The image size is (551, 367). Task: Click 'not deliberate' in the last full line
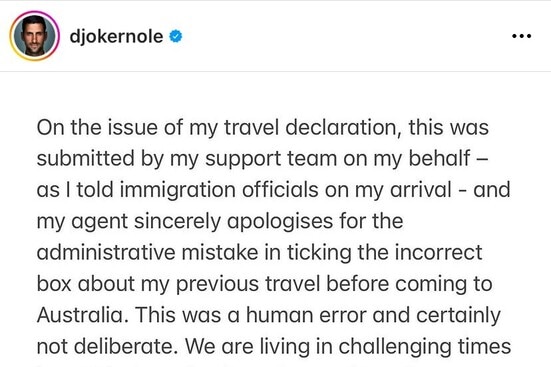pyautogui.click(x=105, y=346)
